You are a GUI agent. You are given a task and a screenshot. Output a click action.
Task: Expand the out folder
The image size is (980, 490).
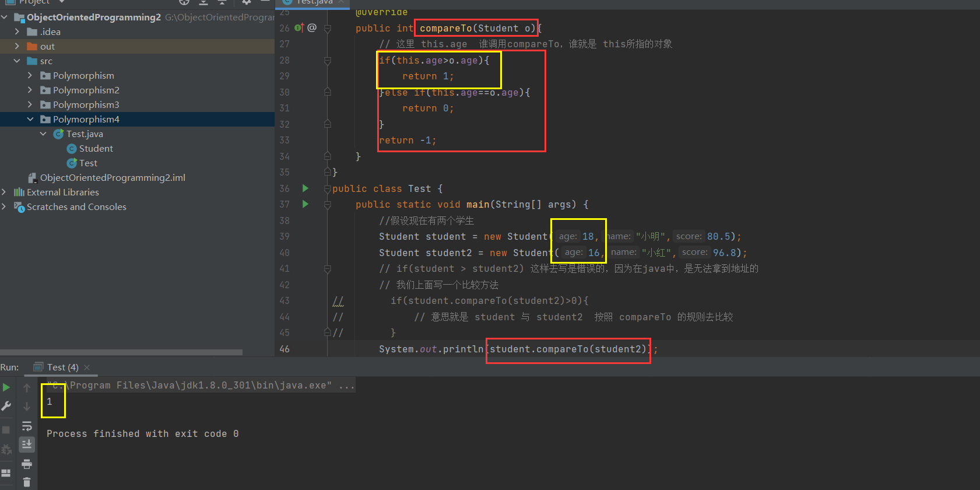[x=17, y=47]
